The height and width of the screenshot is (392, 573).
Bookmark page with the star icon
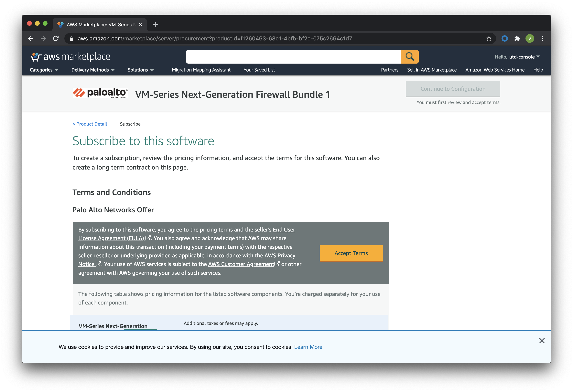(x=489, y=38)
